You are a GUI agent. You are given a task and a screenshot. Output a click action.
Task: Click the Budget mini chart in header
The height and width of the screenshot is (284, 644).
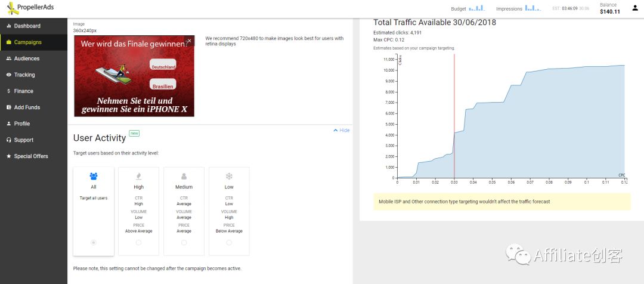[477, 8]
